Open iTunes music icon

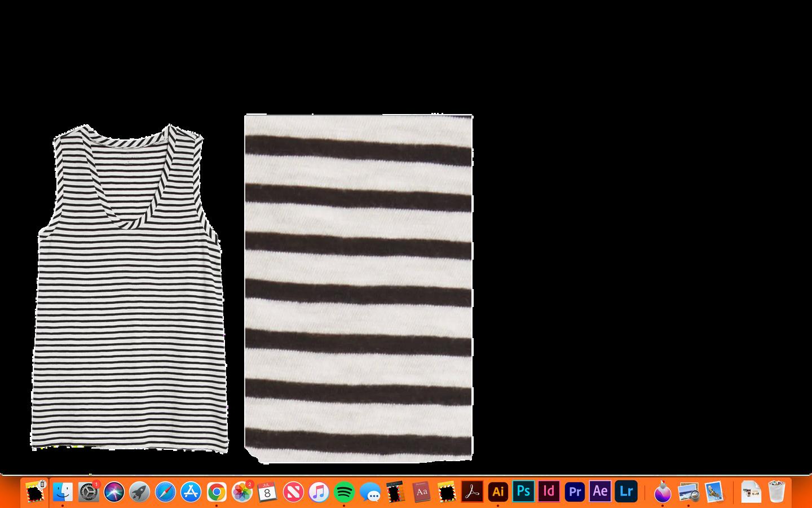[x=319, y=492]
